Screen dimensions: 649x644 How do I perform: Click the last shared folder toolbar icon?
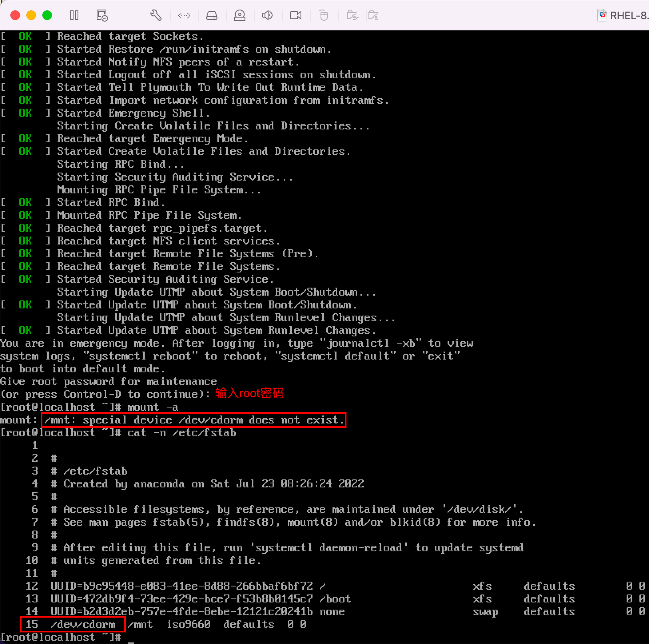[373, 16]
